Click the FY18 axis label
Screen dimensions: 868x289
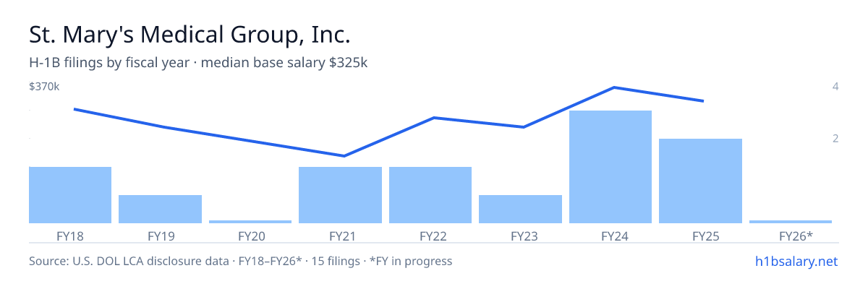click(x=70, y=236)
